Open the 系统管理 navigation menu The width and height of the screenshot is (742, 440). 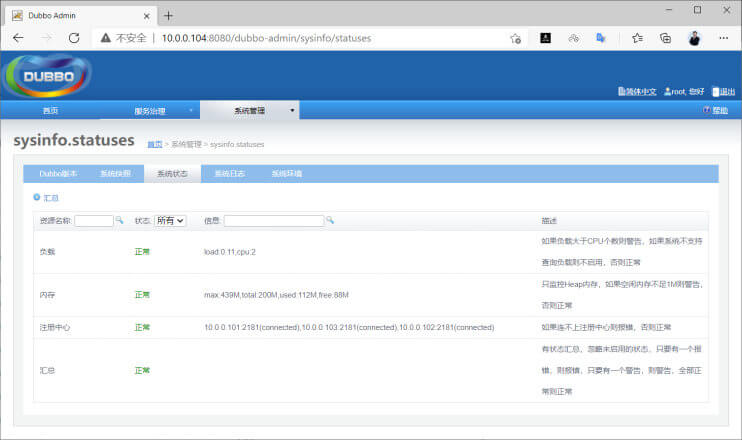[249, 110]
